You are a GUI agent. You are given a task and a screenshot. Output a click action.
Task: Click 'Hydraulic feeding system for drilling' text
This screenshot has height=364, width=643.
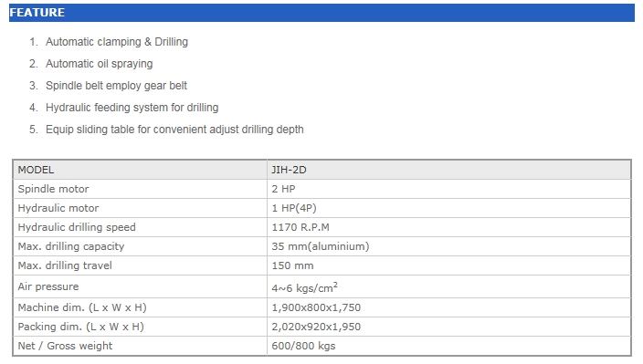pyautogui.click(x=132, y=108)
